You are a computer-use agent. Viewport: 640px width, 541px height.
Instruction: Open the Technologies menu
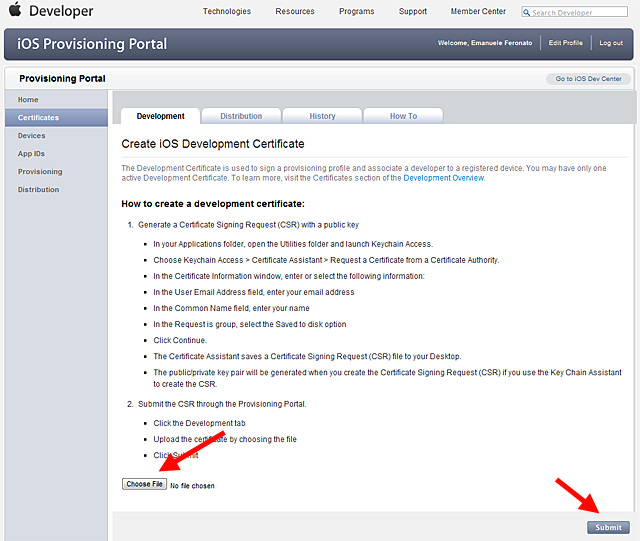coord(227,12)
